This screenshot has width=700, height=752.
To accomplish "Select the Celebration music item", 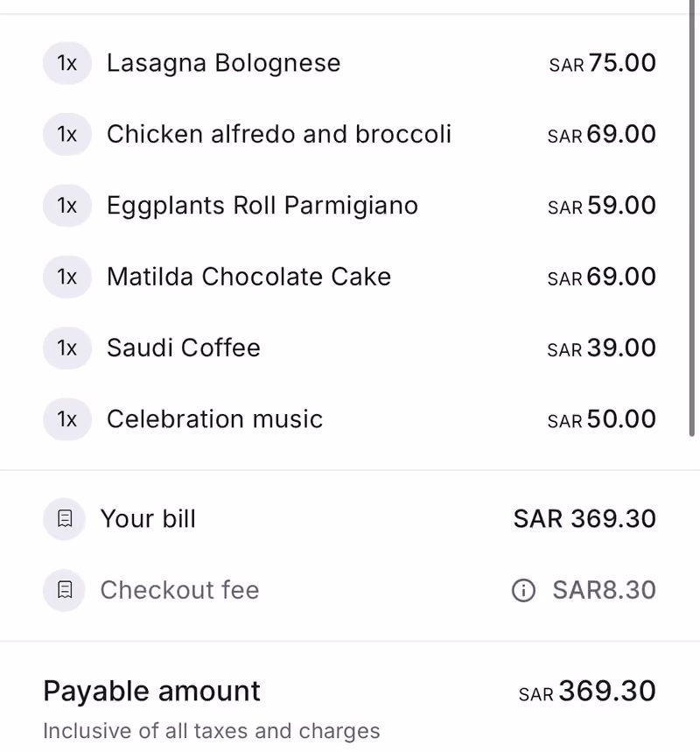I will (214, 419).
